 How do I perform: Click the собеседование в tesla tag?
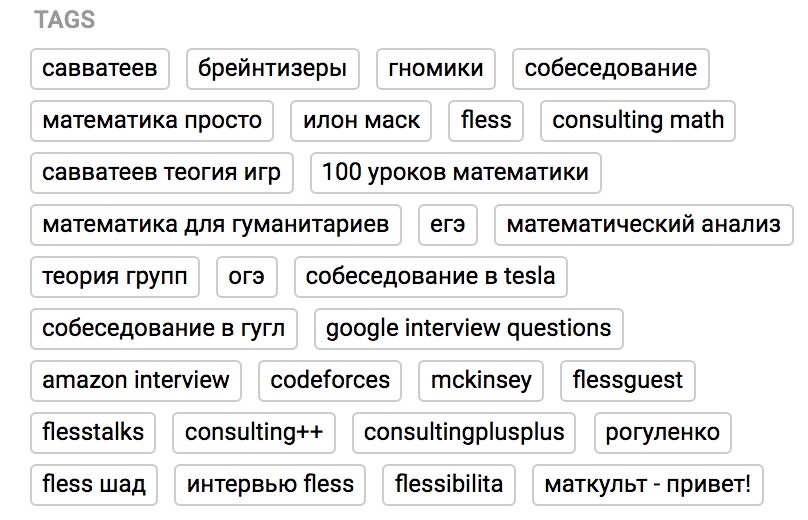click(430, 277)
